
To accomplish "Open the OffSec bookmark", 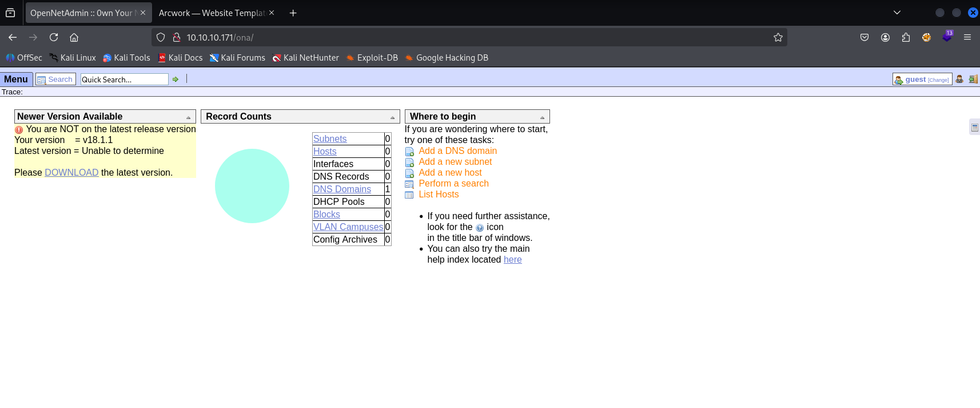I will point(24,58).
